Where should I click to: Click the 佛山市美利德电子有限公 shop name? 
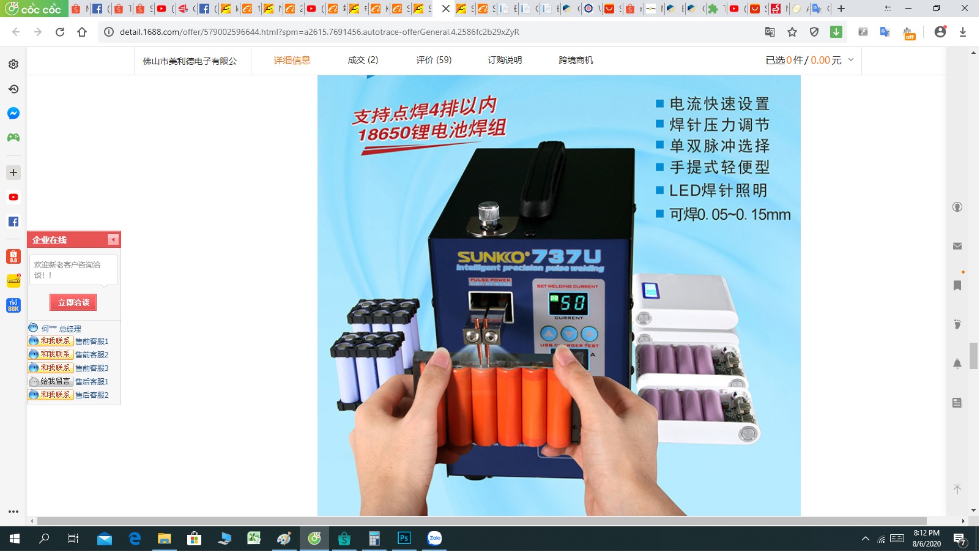(x=190, y=61)
